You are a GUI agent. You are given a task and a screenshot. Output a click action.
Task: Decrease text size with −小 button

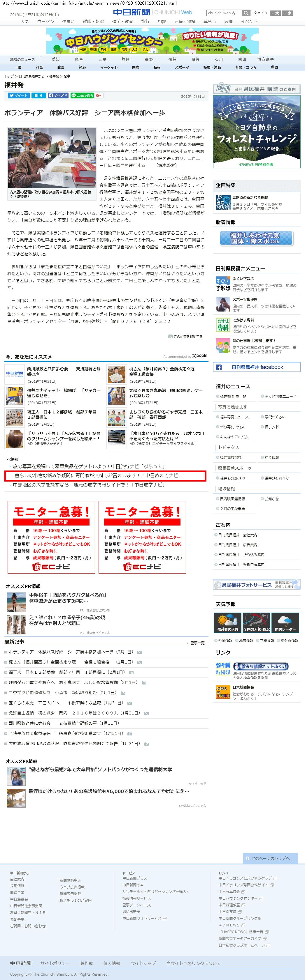click(288, 13)
